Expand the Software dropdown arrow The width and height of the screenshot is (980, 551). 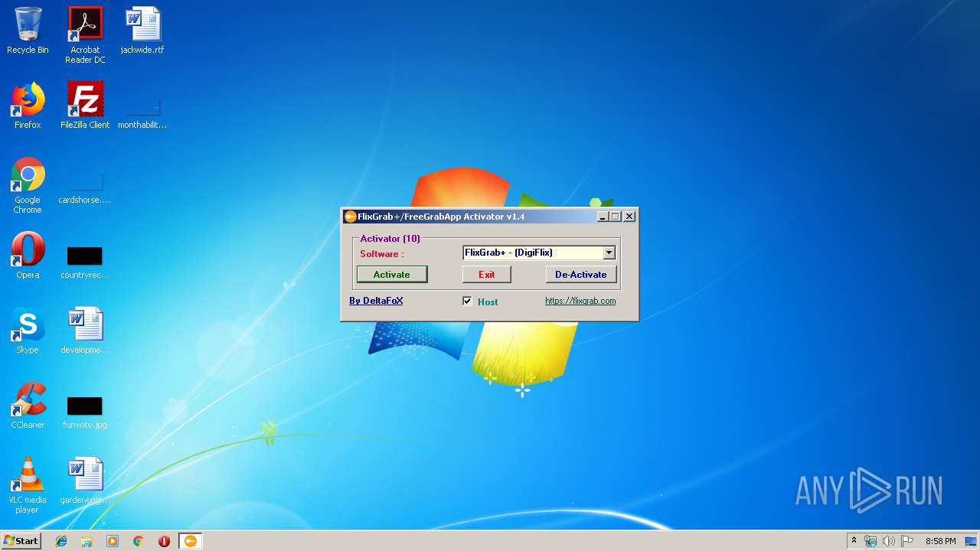[609, 253]
